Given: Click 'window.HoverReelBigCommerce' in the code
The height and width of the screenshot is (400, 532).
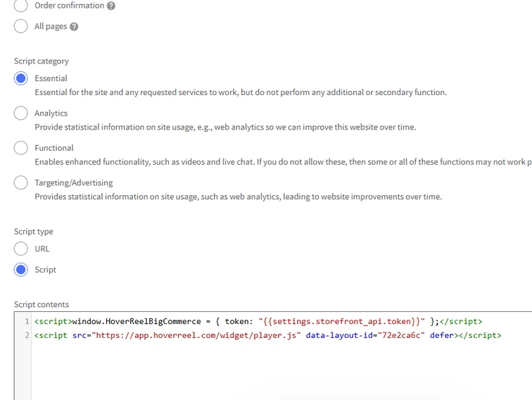Looking at the screenshot, I should pyautogui.click(x=137, y=321).
